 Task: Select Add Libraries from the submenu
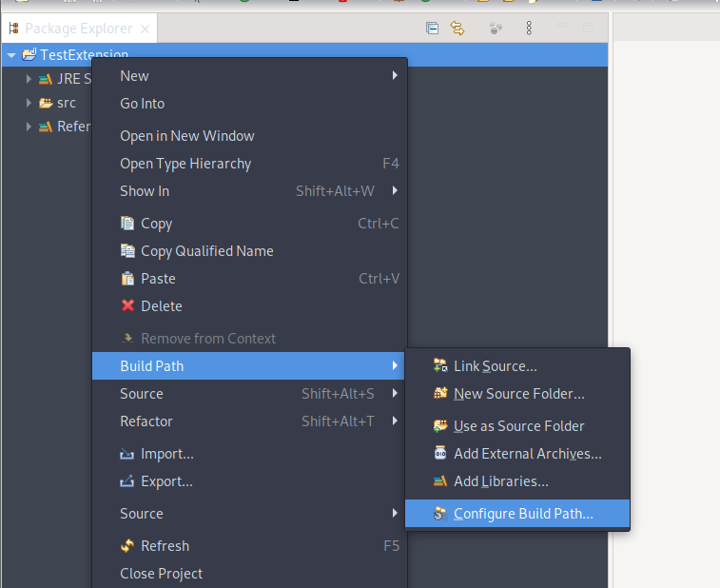[x=500, y=481]
